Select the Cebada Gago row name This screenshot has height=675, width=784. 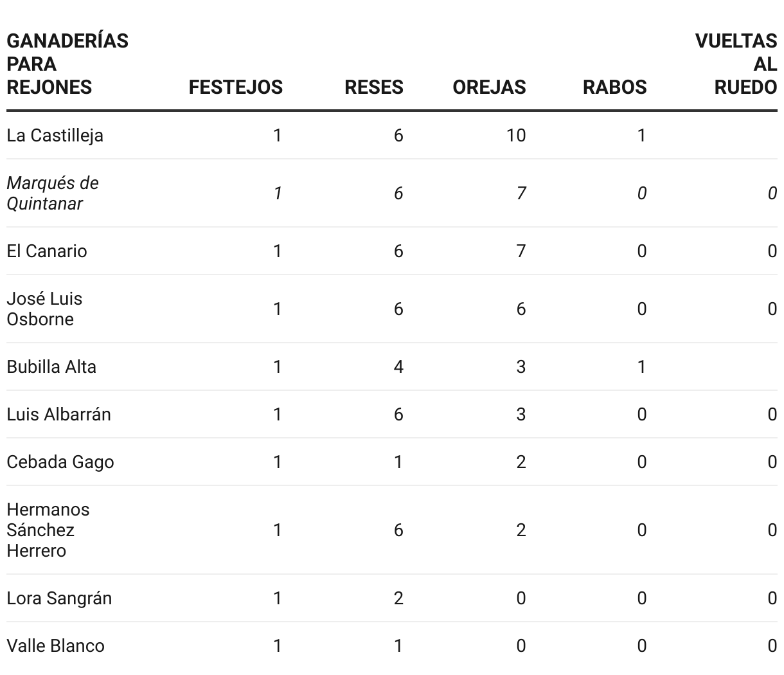click(x=60, y=462)
